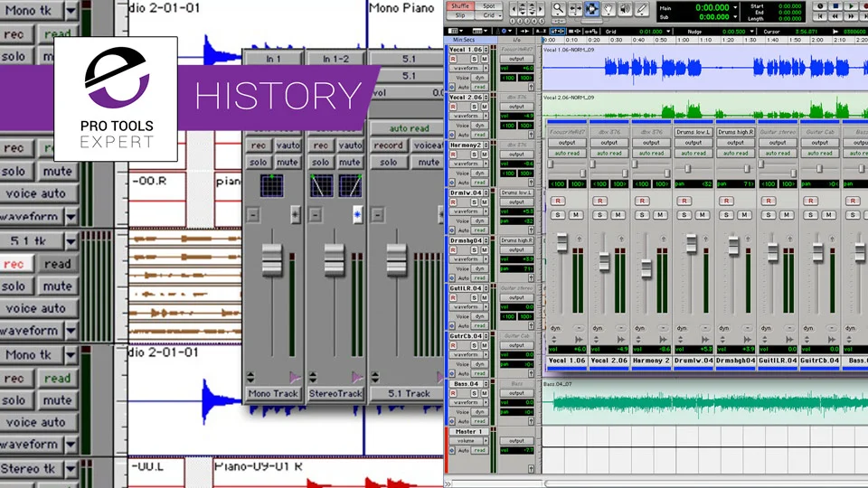Screen dimensions: 868x488
Task: Click the double-arrow icon beside the horizontal scrollbar
Action: tap(448, 483)
